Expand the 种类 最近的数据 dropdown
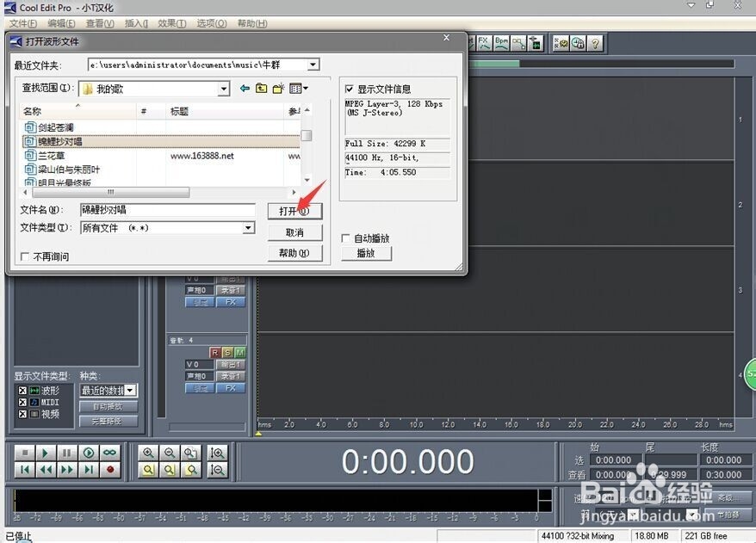 tap(130, 391)
